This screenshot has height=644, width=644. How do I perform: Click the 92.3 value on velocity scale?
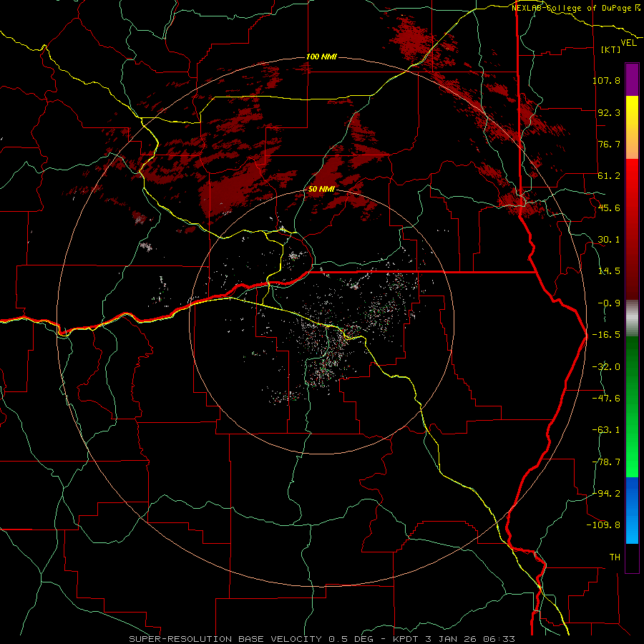point(609,112)
